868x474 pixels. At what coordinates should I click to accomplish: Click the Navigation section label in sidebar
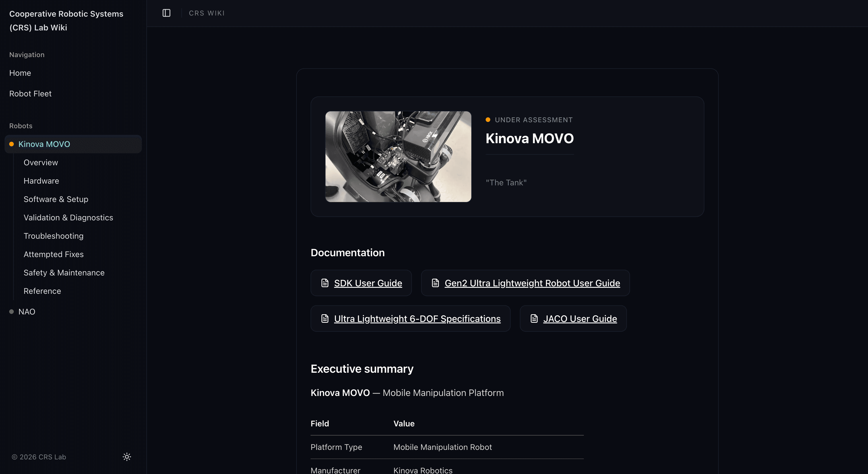pos(27,55)
